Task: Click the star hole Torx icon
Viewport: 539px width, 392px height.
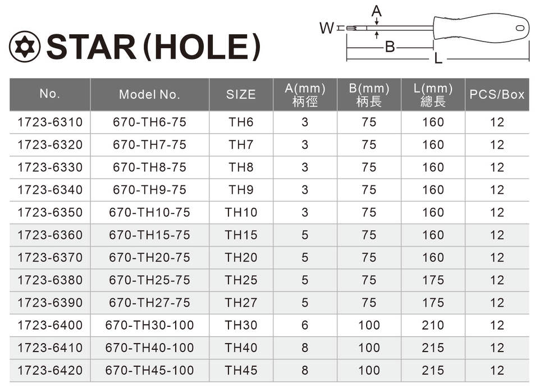Action: (x=24, y=47)
